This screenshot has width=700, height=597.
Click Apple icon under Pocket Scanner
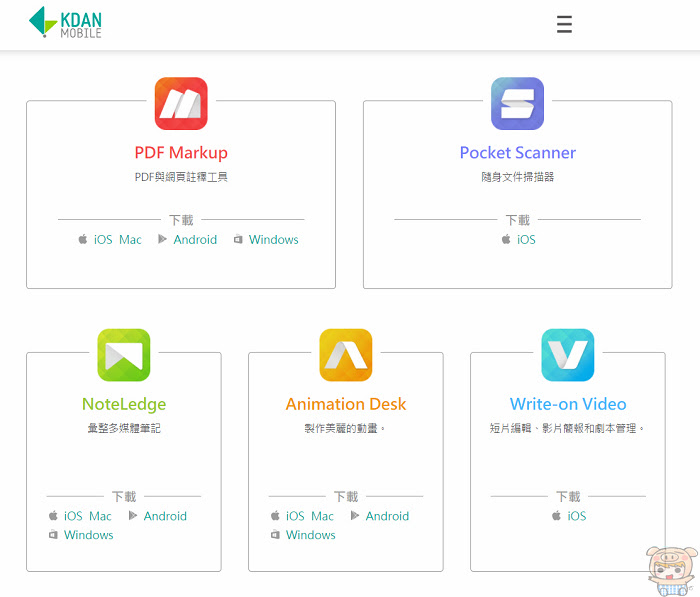(506, 239)
